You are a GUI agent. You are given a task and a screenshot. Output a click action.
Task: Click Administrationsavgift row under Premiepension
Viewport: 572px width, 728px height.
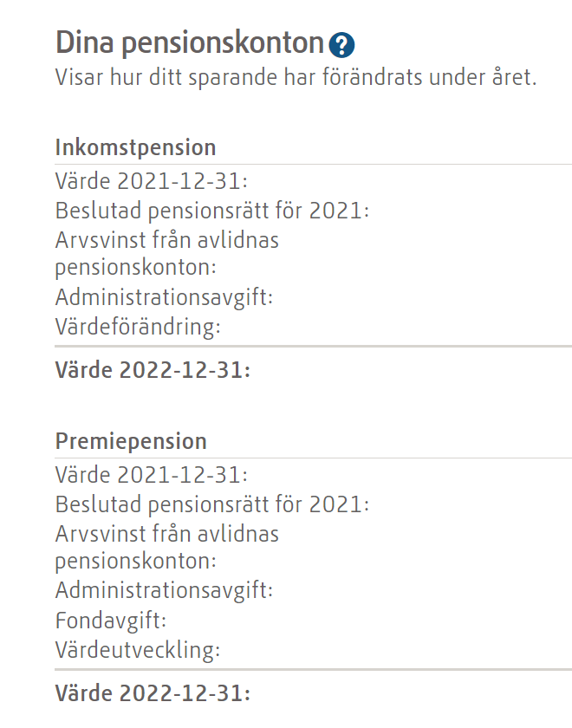(164, 590)
